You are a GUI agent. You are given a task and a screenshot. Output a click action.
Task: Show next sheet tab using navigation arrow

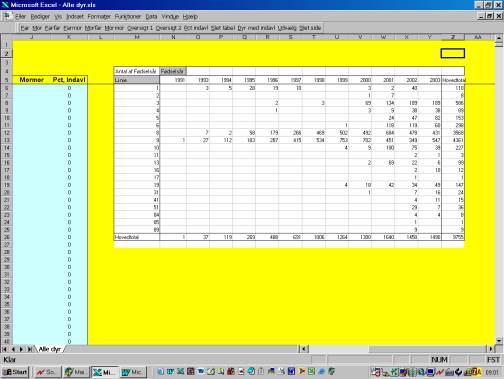pyautogui.click(x=21, y=349)
